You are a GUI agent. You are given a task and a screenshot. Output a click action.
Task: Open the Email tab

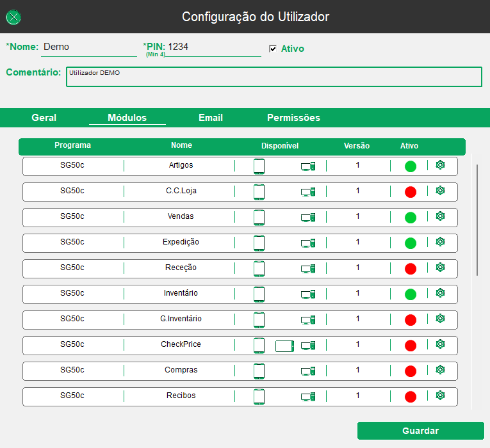(211, 118)
